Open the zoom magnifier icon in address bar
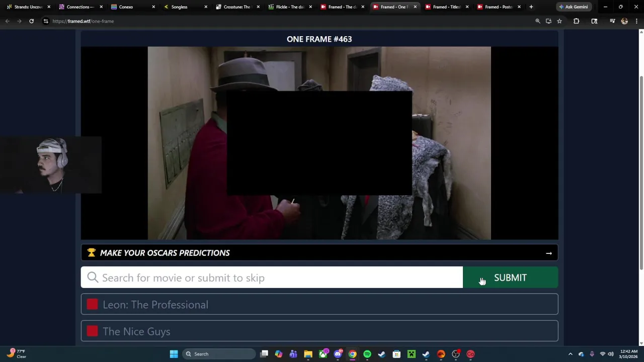Image resolution: width=644 pixels, height=362 pixels. (537, 21)
